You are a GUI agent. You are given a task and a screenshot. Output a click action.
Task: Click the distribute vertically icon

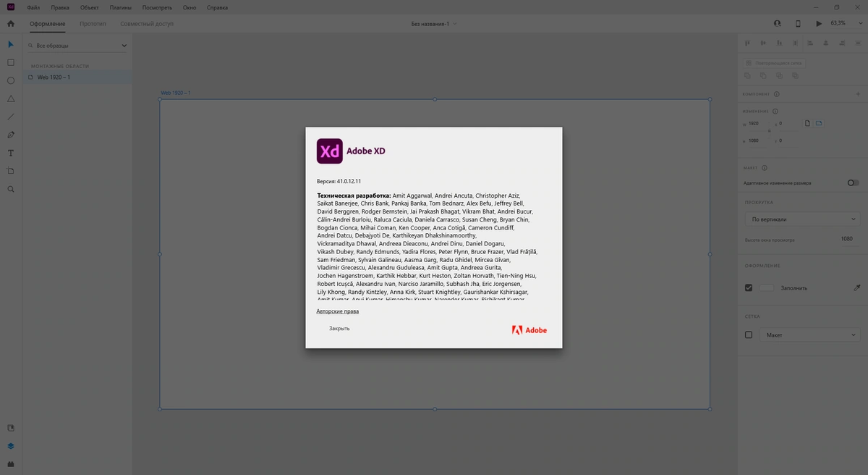(x=794, y=43)
